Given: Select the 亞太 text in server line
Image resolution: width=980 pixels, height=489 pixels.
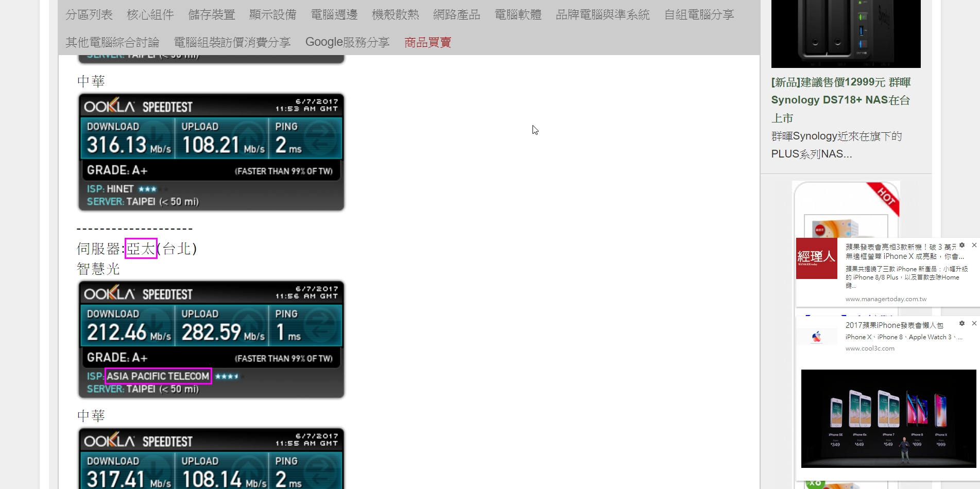Looking at the screenshot, I should [141, 249].
